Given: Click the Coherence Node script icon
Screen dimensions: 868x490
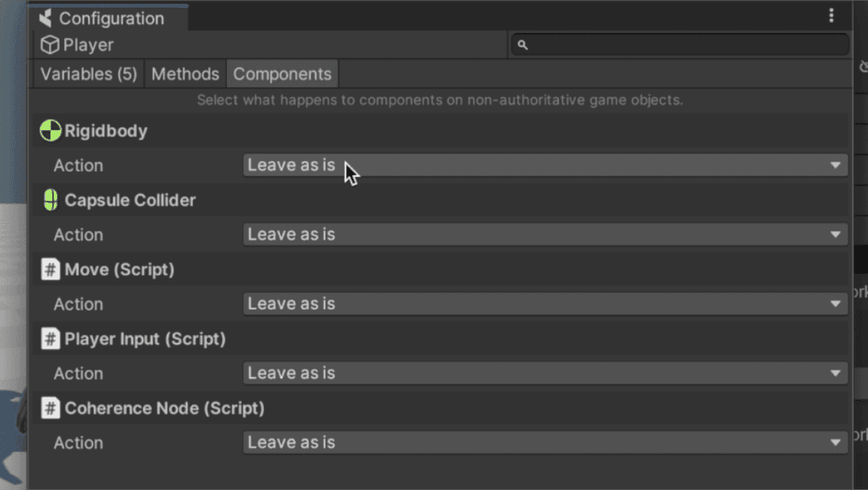Looking at the screenshot, I should click(x=51, y=408).
